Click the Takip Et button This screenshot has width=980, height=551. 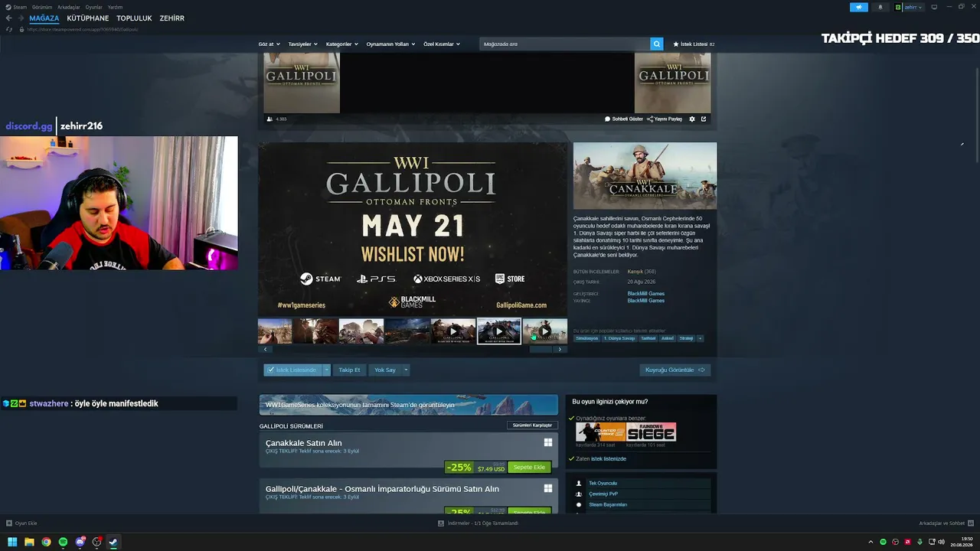pos(349,370)
